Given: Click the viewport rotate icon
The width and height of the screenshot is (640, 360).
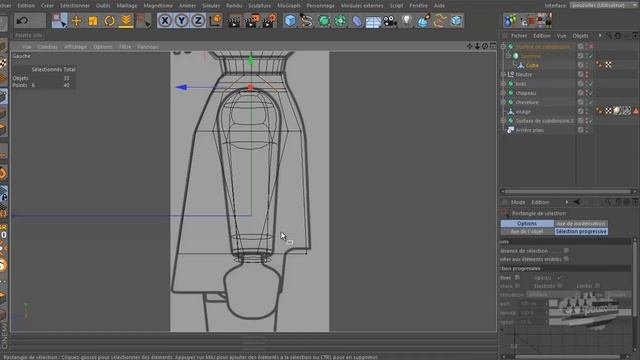Looking at the screenshot, I should click(x=484, y=46).
